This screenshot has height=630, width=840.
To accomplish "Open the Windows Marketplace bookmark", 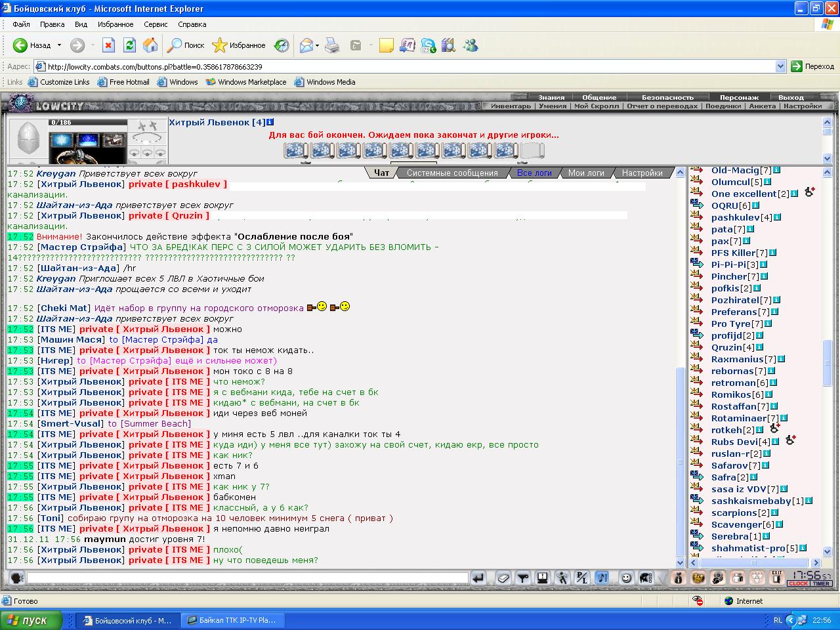I will 246,82.
